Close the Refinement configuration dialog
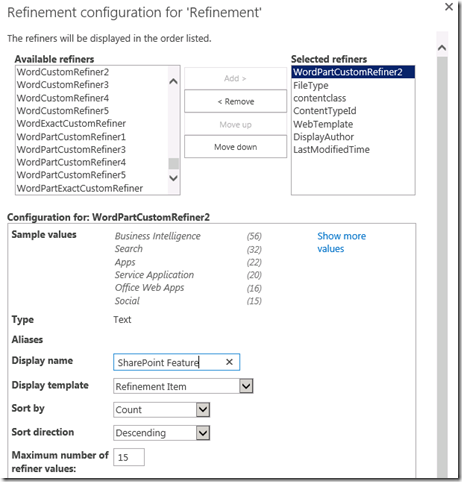The image size is (462, 482). [449, 6]
